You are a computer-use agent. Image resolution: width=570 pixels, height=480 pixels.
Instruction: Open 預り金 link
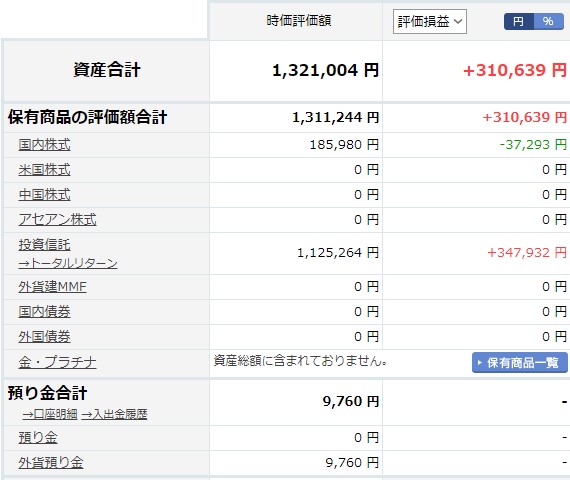click(x=38, y=437)
